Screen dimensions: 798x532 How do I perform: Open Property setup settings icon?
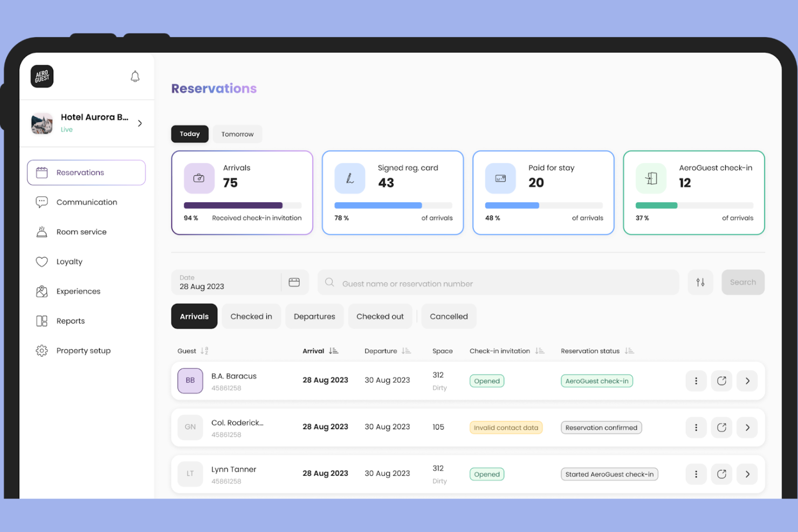[42, 350]
